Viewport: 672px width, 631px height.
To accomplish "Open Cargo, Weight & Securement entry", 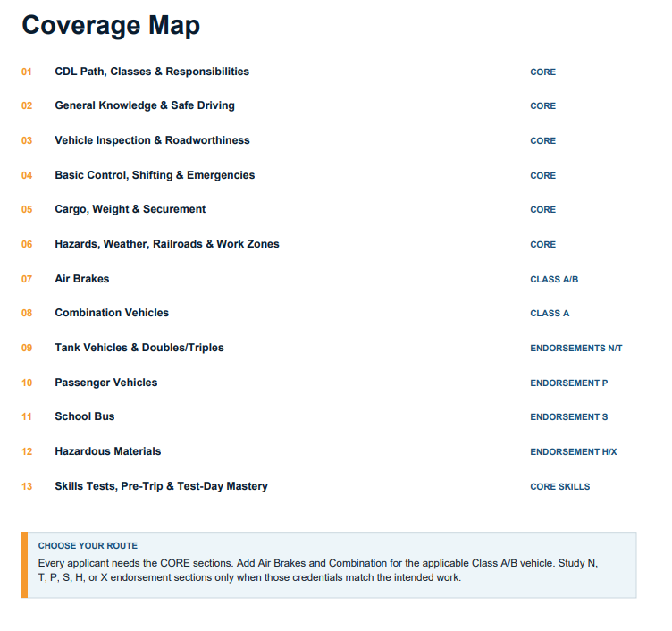I will [130, 209].
